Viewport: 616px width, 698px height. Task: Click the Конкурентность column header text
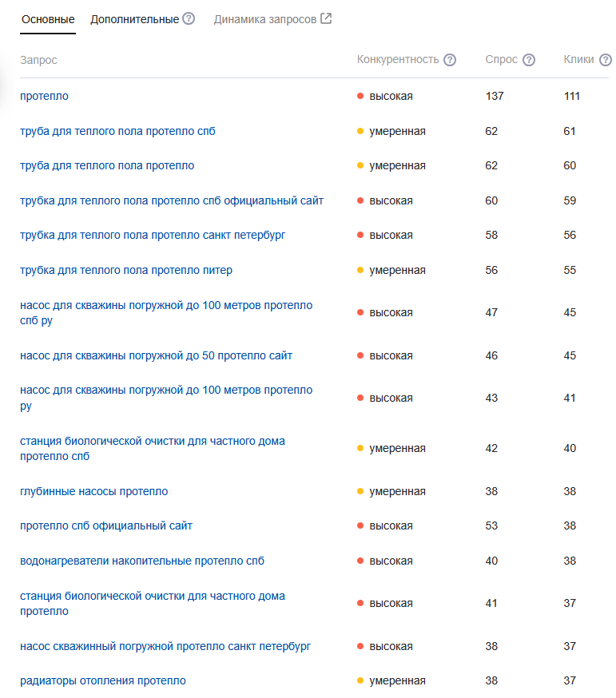pyautogui.click(x=398, y=60)
